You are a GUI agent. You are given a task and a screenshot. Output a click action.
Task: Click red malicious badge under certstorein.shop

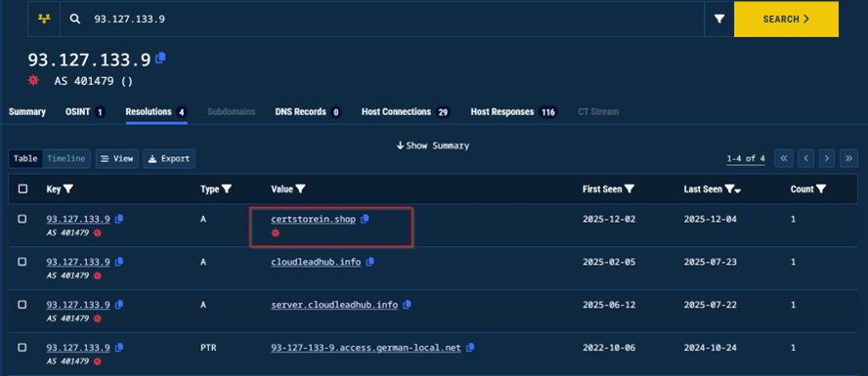(x=275, y=232)
